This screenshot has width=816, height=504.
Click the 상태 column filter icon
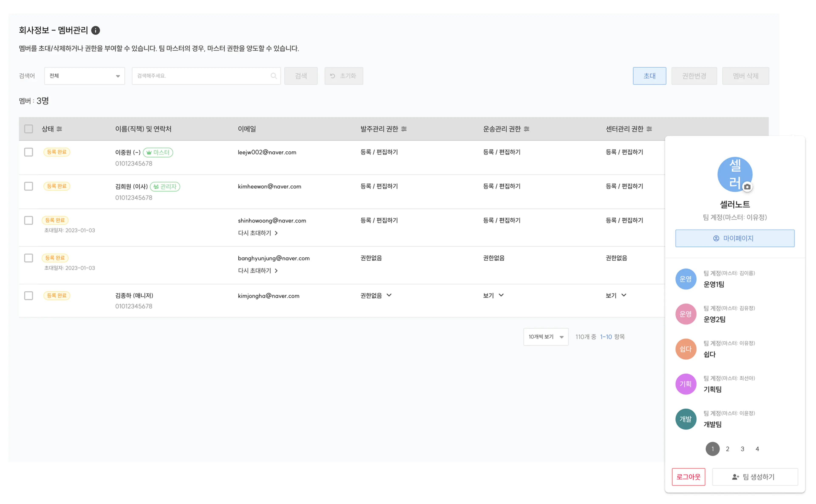point(59,129)
